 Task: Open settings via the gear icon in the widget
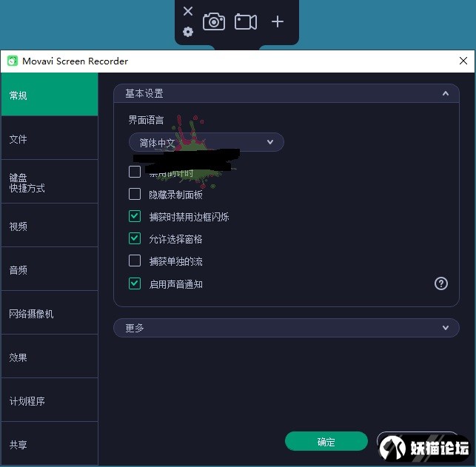(x=188, y=32)
